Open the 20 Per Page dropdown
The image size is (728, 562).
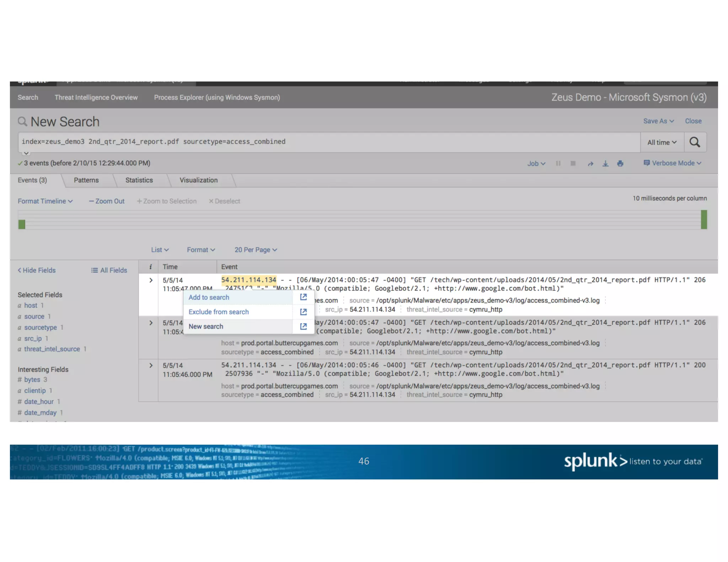[x=255, y=250]
